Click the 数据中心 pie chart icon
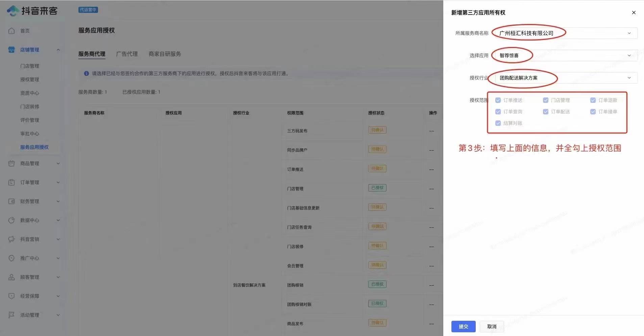 click(x=11, y=220)
